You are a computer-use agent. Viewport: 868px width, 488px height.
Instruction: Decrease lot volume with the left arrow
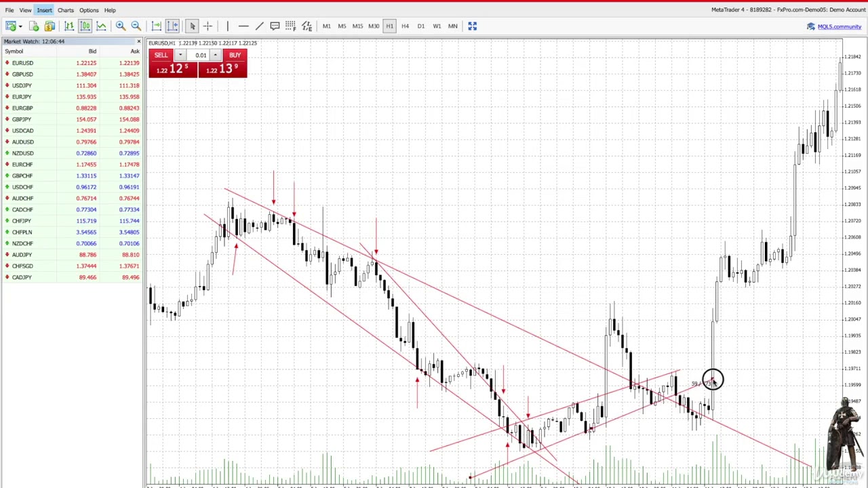(x=180, y=55)
